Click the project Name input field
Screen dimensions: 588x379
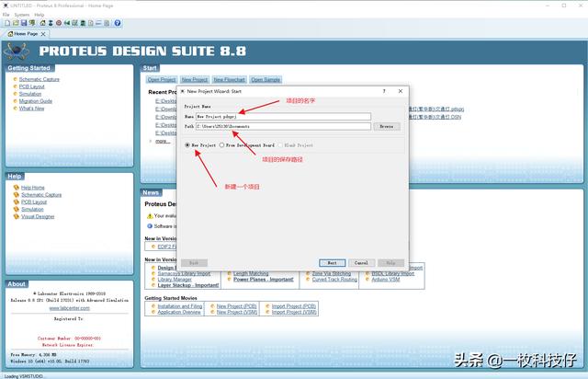(x=283, y=117)
